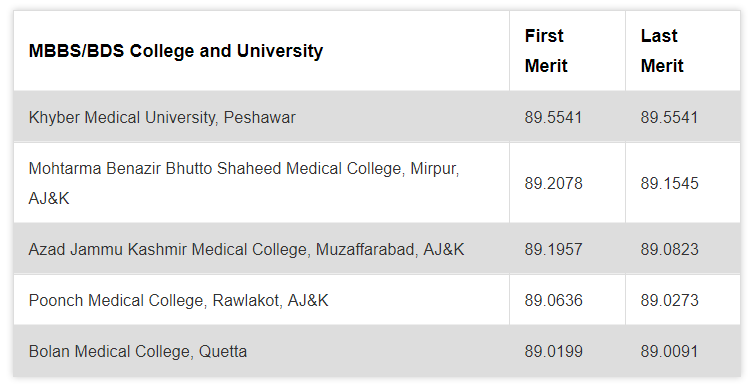Select first merit value 89.0636
Viewport: 754px width, 391px height.
pyautogui.click(x=553, y=301)
